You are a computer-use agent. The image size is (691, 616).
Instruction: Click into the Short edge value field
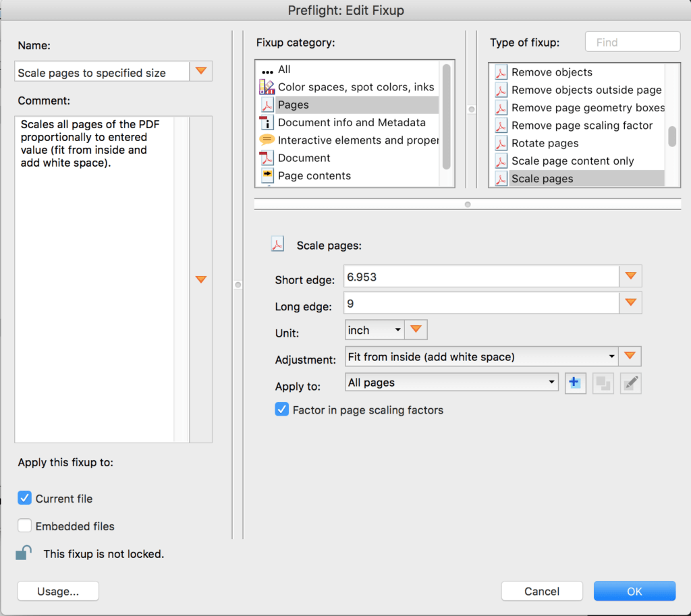481,277
